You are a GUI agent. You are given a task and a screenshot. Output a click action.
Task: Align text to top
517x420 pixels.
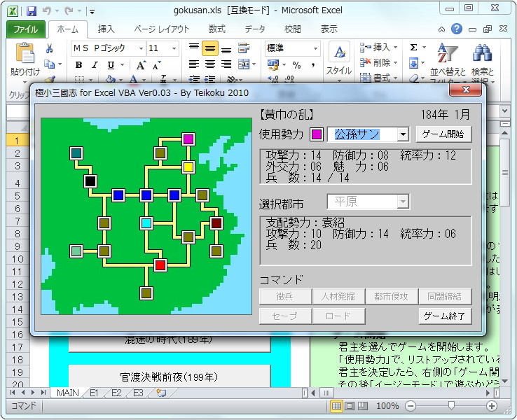[194, 48]
